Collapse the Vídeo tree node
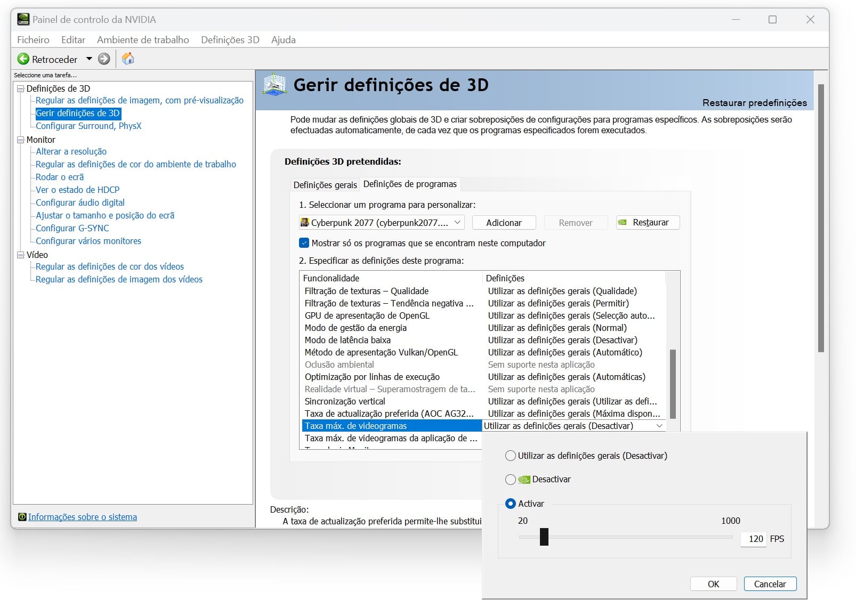 [x=21, y=255]
